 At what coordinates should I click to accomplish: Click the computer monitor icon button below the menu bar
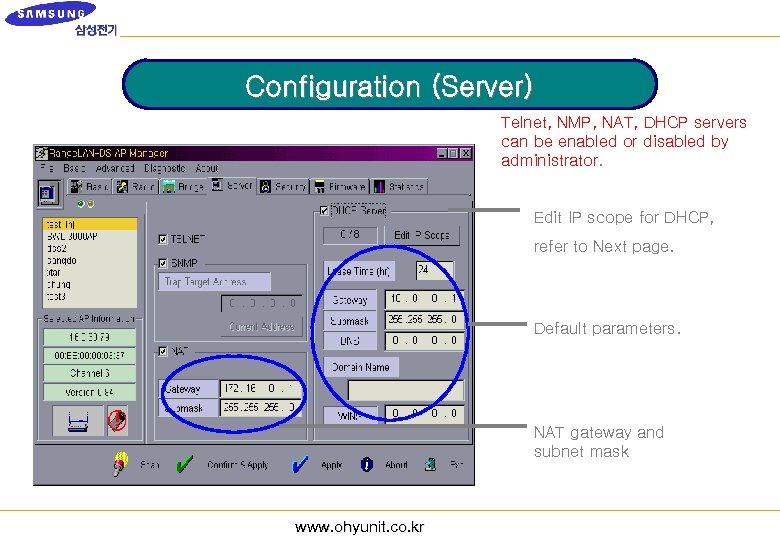[49, 192]
